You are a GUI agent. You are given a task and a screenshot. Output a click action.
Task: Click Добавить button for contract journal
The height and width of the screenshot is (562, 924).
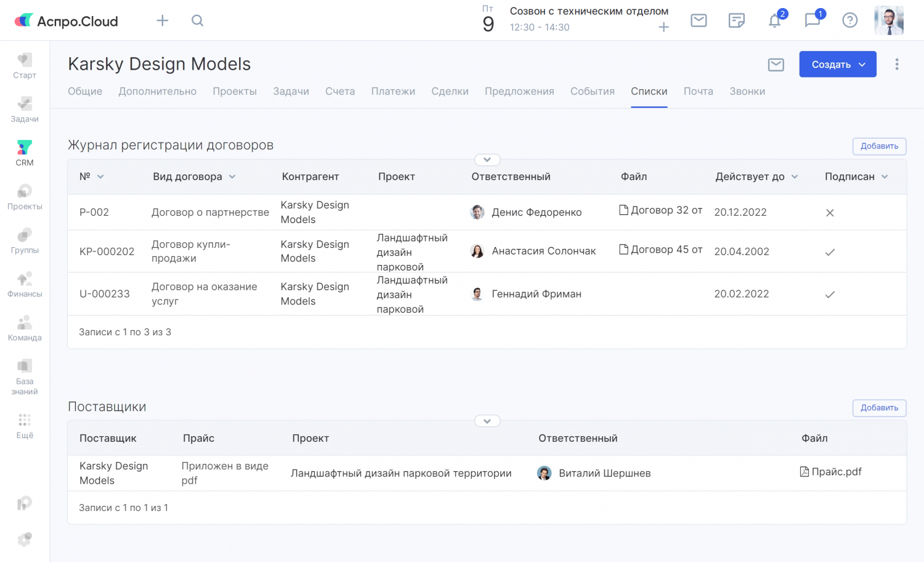click(x=879, y=146)
